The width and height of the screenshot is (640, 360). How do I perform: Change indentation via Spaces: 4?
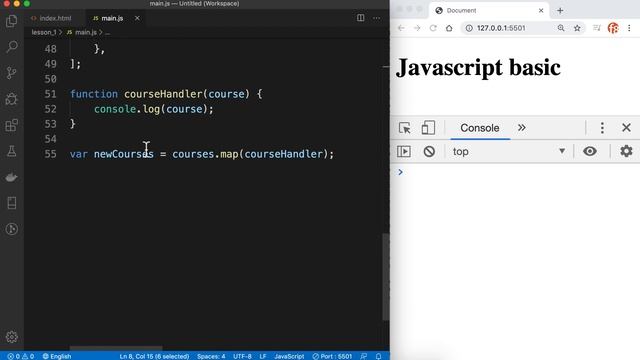pyautogui.click(x=211, y=356)
